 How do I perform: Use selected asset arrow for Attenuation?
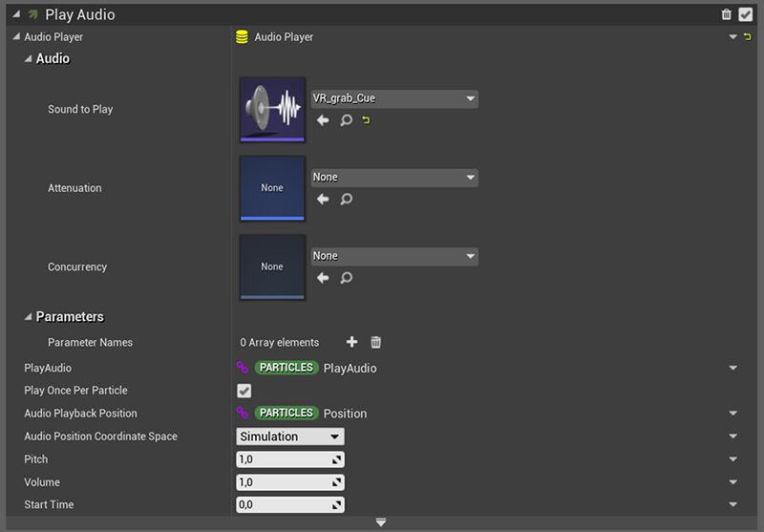[323, 199]
